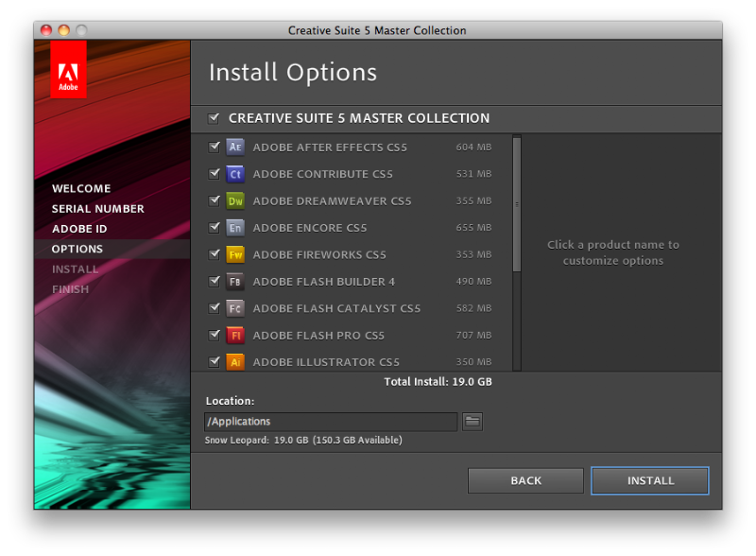Viewport: 756px width, 556px height.
Task: Click the red window close button
Action: pos(46,30)
